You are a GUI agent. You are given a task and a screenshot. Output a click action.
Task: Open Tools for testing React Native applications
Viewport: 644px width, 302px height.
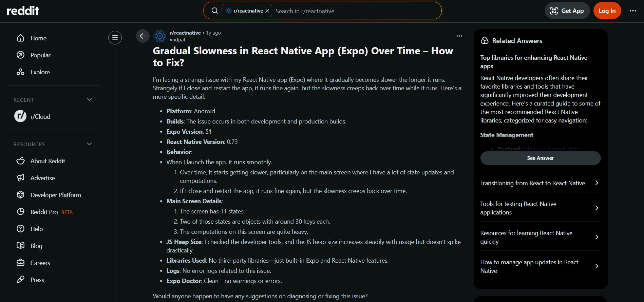pyautogui.click(x=540, y=208)
